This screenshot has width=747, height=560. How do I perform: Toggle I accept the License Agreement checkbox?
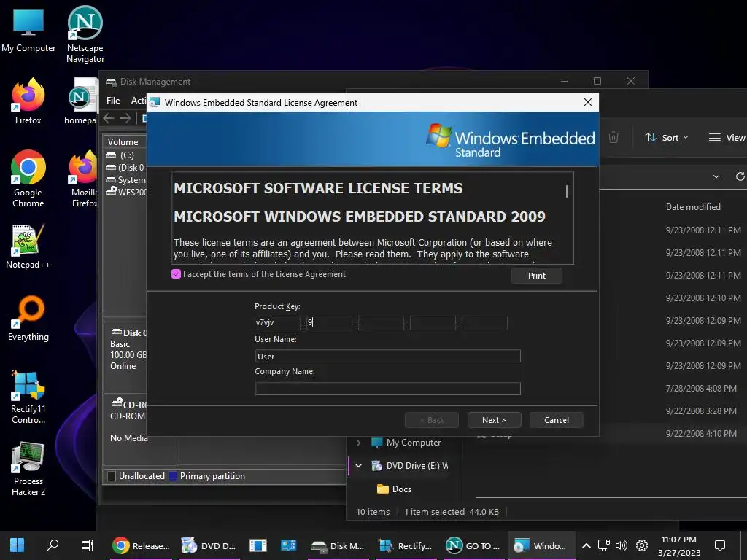176,274
